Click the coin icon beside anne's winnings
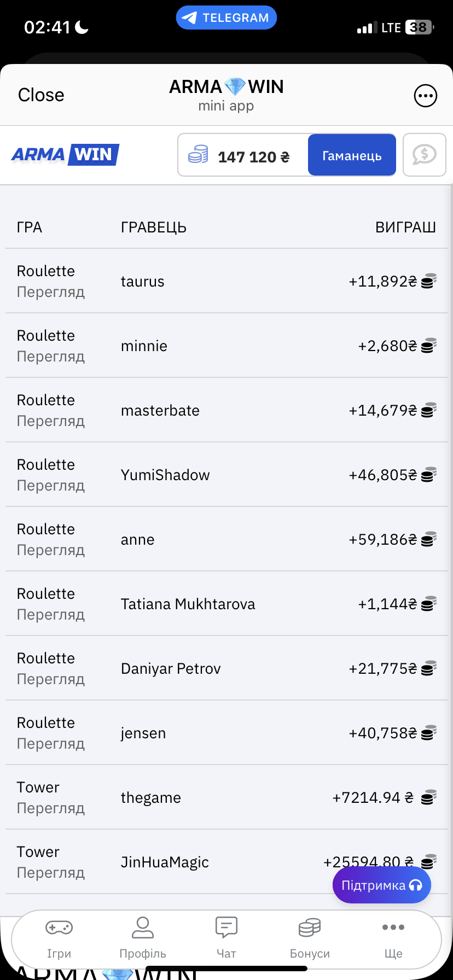453x980 pixels. [428, 540]
